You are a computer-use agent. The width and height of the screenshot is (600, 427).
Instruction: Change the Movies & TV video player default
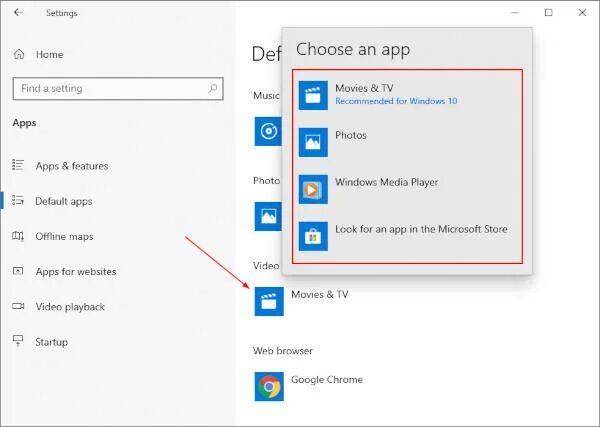coord(302,302)
